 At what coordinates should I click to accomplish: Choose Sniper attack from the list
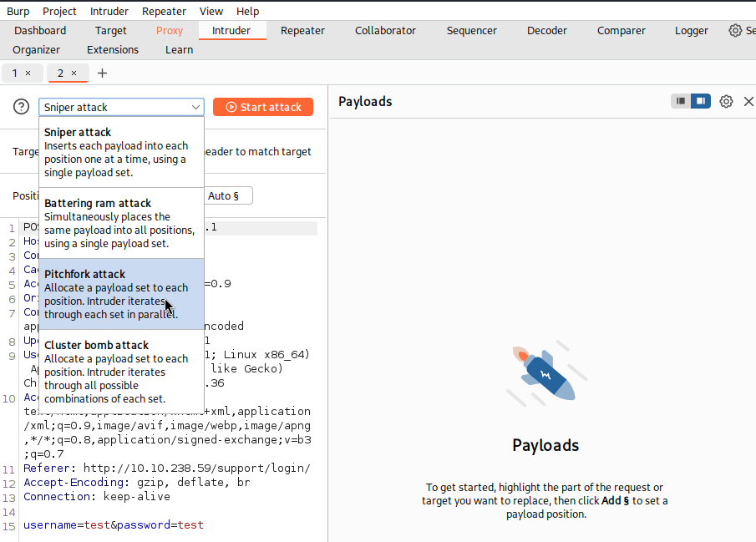pyautogui.click(x=121, y=152)
